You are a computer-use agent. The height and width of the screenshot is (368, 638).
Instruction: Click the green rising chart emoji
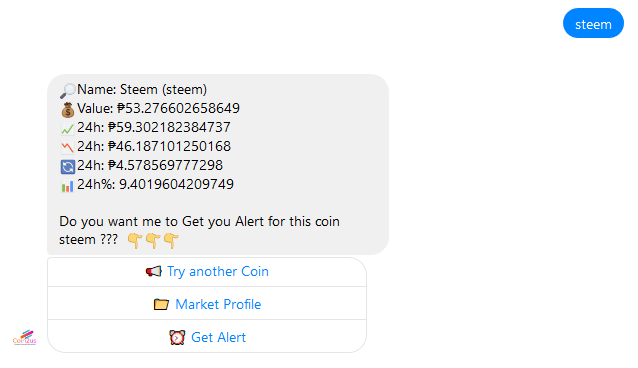coord(68,129)
